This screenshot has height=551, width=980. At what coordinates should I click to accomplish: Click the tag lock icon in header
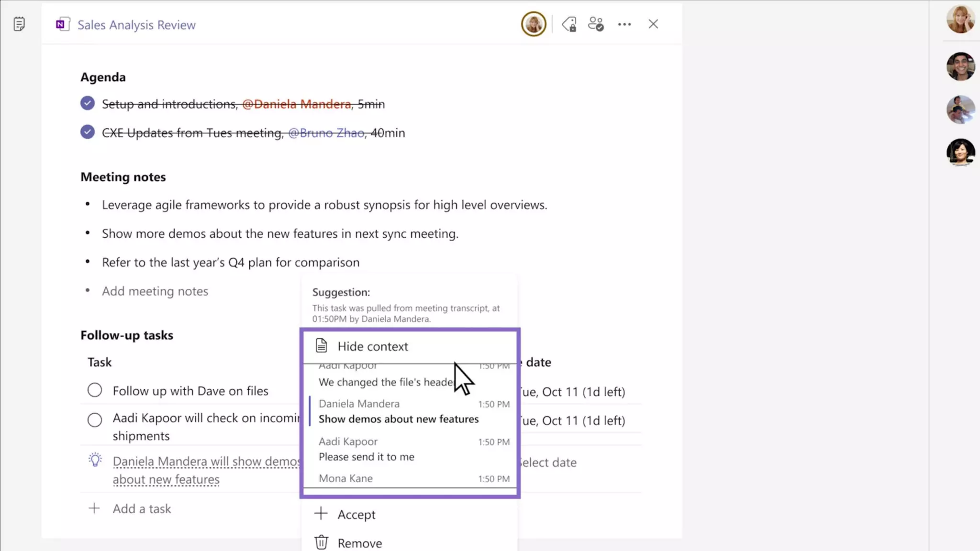tap(569, 24)
